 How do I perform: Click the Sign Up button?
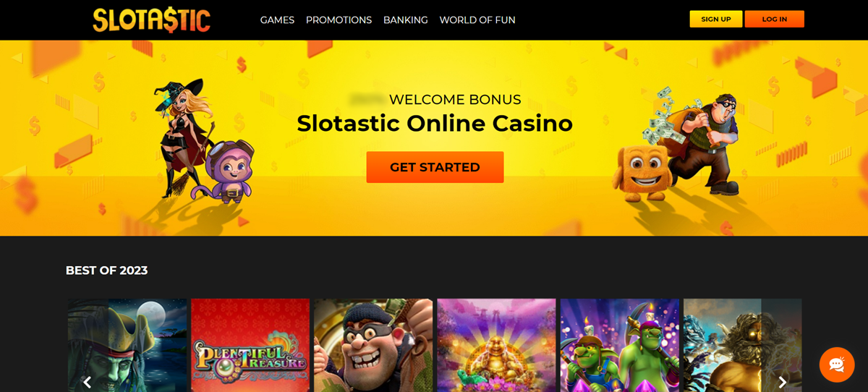pos(716,19)
